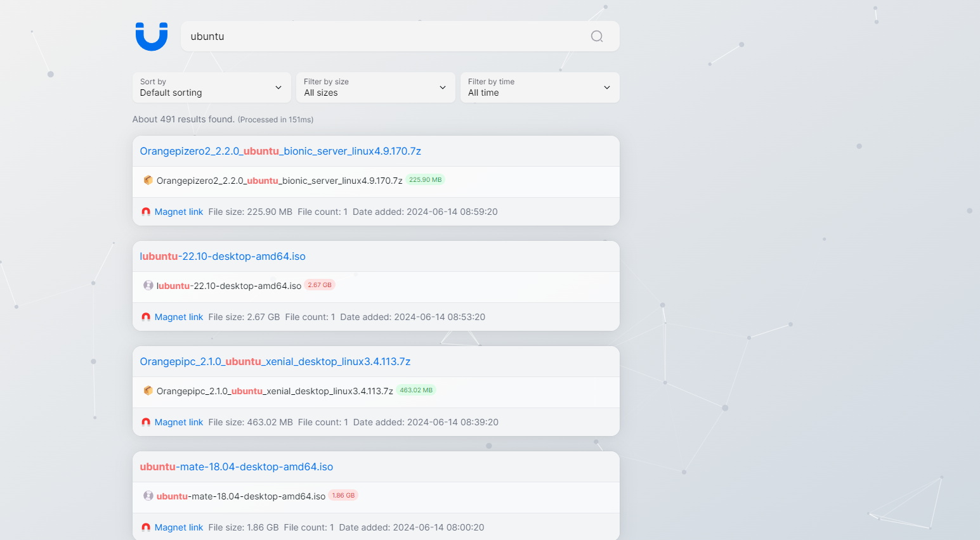Click archive file icon beside Orangepipc file
The image size is (980, 540).
(148, 390)
